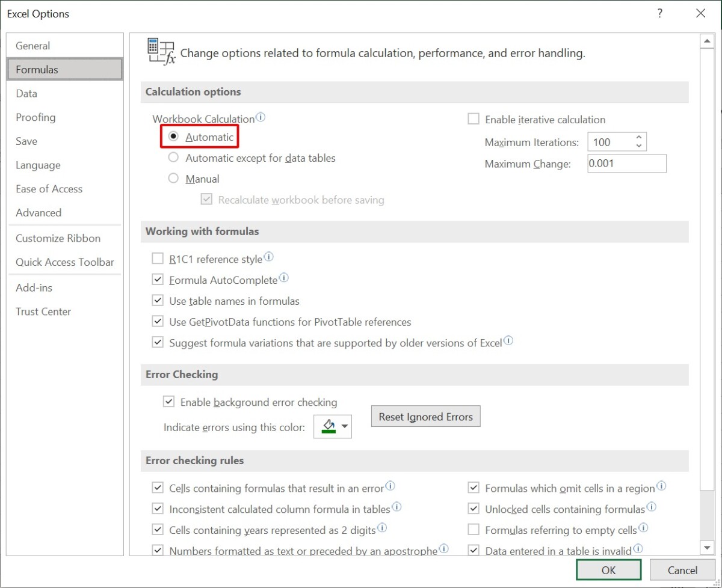Click the scrollbar down arrow
Viewport: 722px width, 588px height.
pos(707,547)
